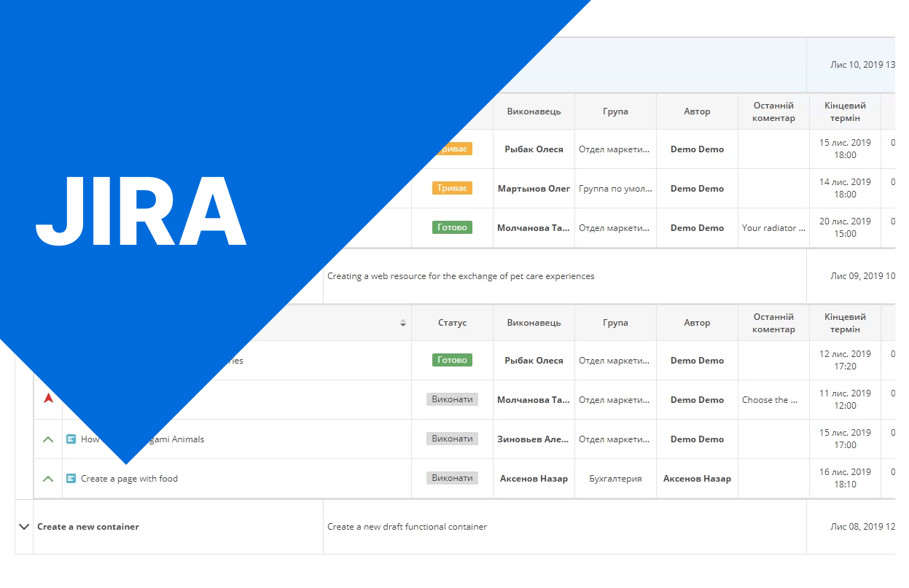Image resolution: width=909 pixels, height=588 pixels.
Task: Click assignee Зиновьев Але…
Action: tap(534, 439)
